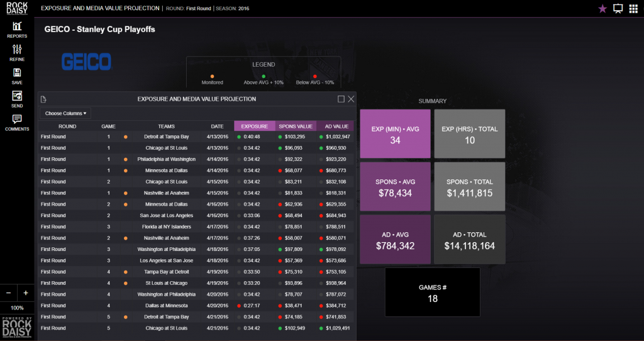Click the orange Monitored legend dot

pos(212,76)
